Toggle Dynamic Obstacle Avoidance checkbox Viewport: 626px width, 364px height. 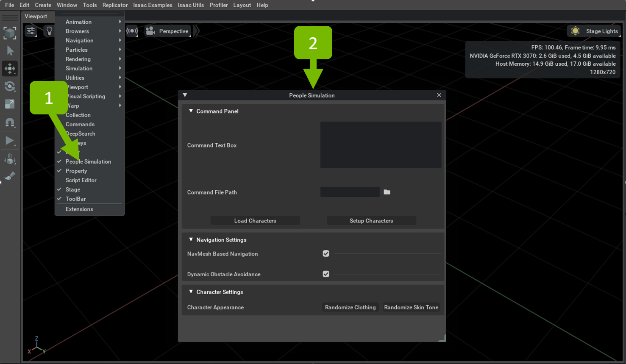[326, 274]
